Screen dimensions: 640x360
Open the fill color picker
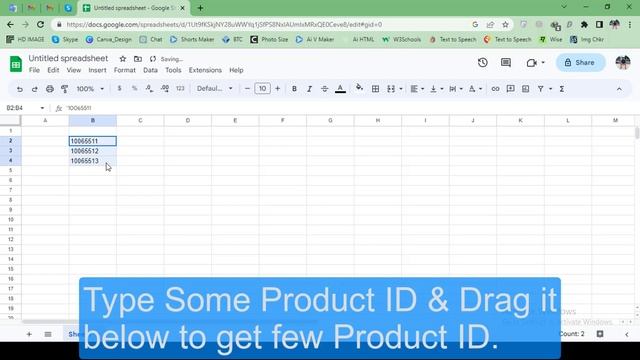pos(359,88)
